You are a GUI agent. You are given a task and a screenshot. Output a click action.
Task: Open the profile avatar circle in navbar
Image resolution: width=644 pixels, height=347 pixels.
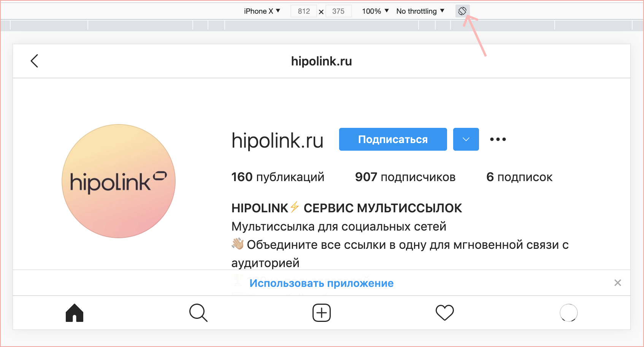click(x=568, y=313)
